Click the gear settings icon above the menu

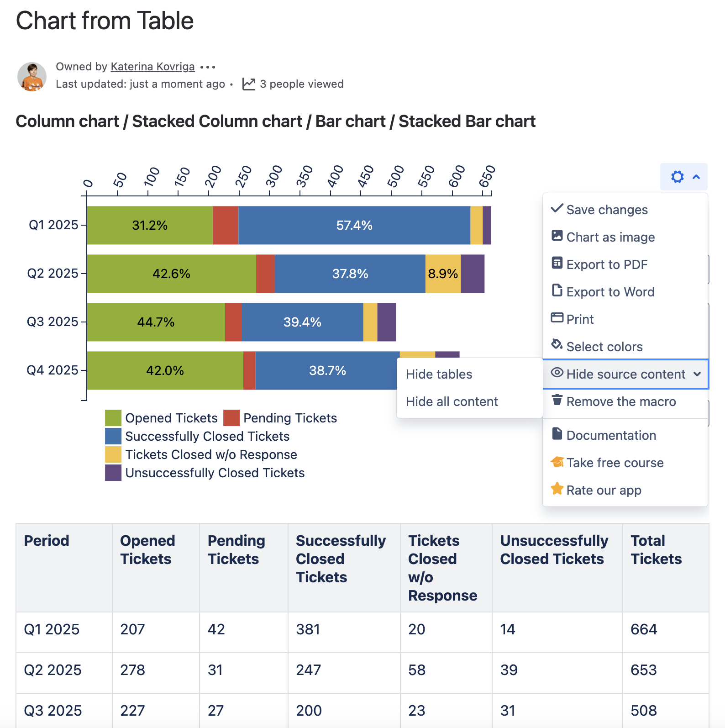click(x=677, y=177)
